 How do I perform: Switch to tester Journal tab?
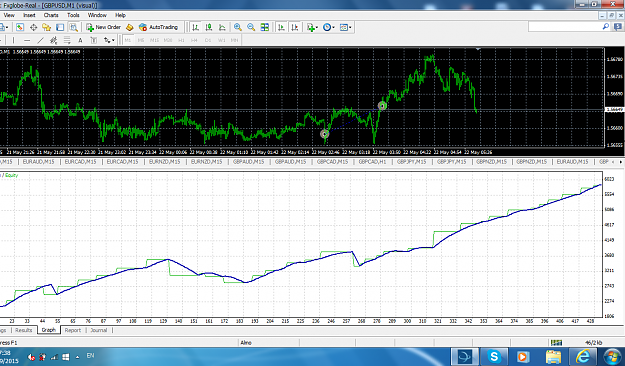pyautogui.click(x=98, y=330)
